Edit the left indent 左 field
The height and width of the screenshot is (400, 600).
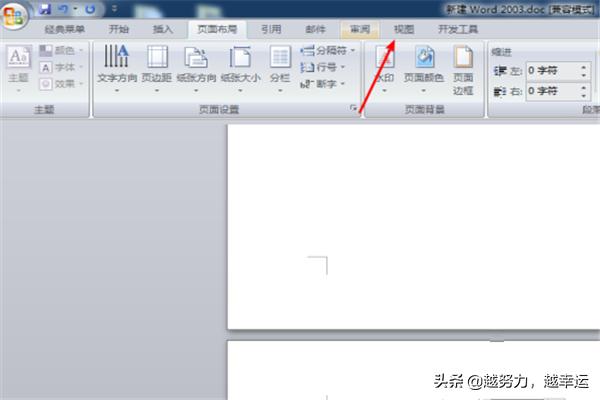[552, 70]
